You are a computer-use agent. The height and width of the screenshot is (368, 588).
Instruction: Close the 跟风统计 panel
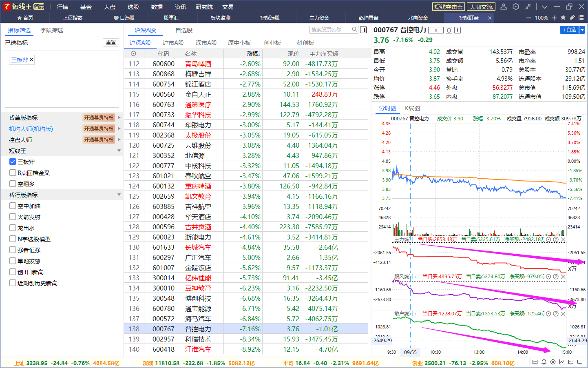563,277
